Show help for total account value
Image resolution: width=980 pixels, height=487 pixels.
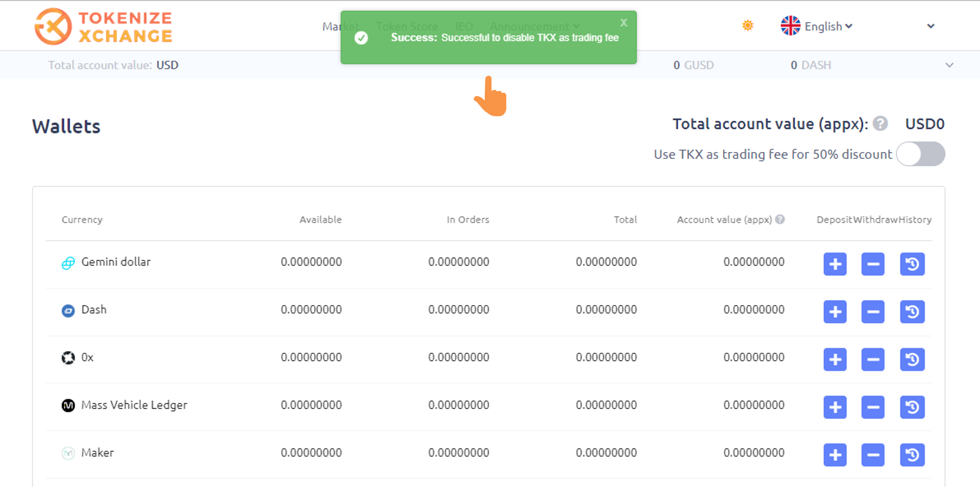(x=880, y=124)
